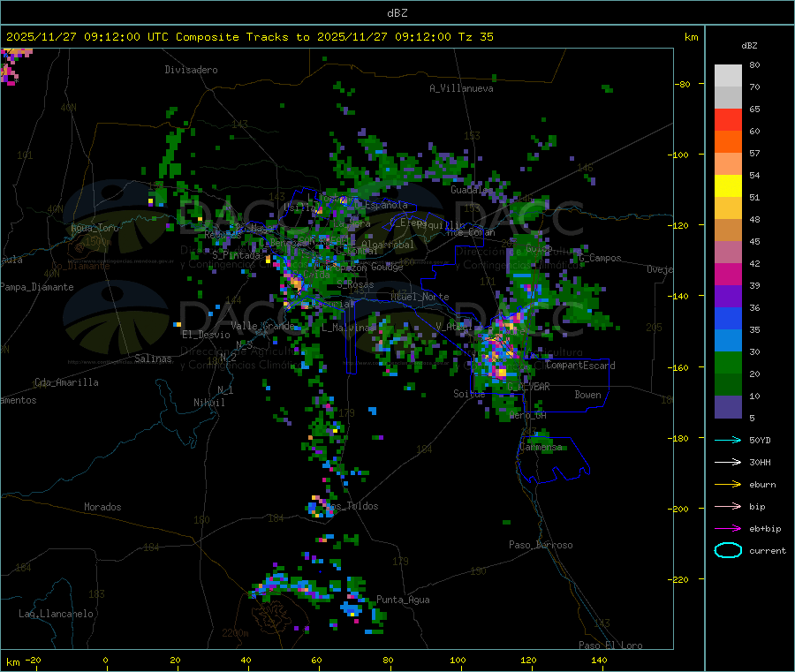The width and height of the screenshot is (795, 672).
Task: Click the pink bip arrow icon
Action: 728,506
